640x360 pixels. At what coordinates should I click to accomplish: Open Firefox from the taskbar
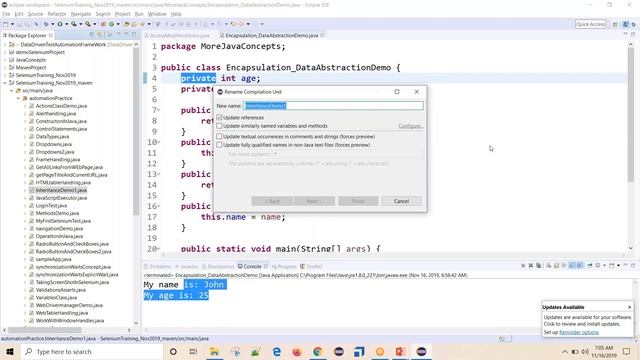297,351
